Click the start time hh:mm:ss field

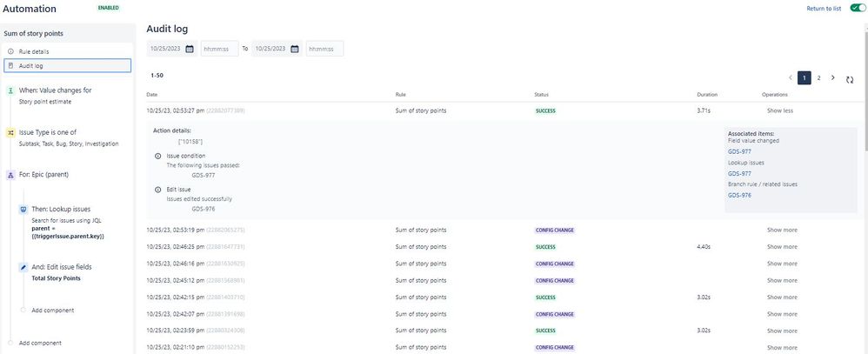tap(219, 49)
